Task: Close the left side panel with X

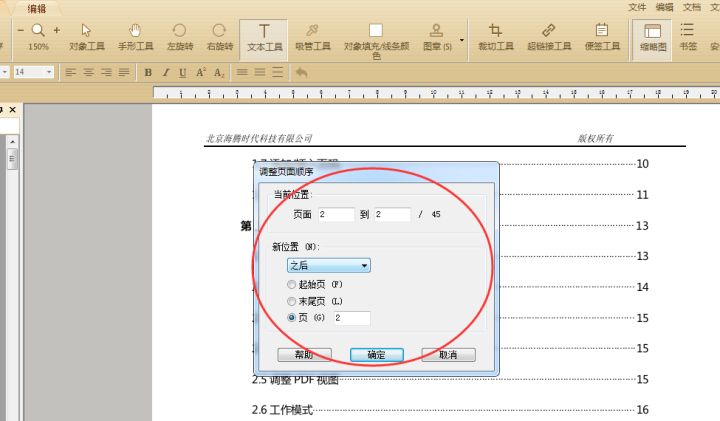Action: tap(12, 109)
